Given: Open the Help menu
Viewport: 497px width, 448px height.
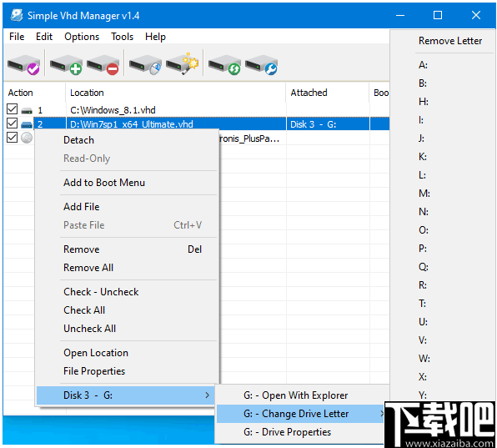Looking at the screenshot, I should click(155, 37).
